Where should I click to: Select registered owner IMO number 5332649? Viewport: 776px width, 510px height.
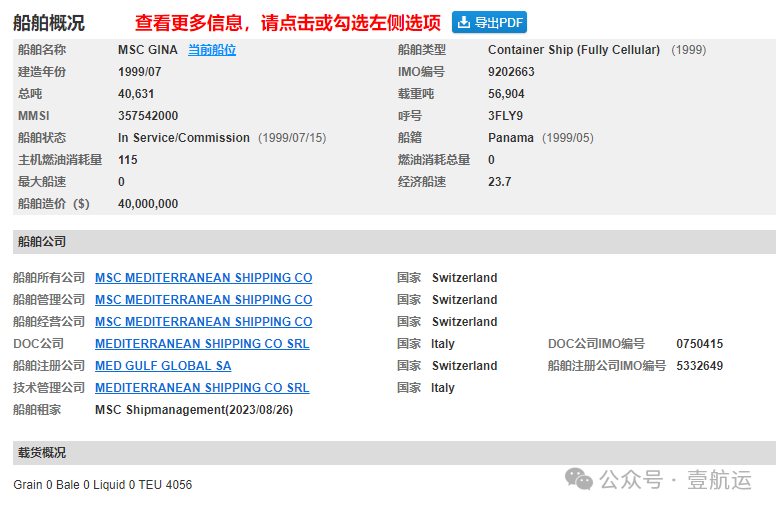700,366
